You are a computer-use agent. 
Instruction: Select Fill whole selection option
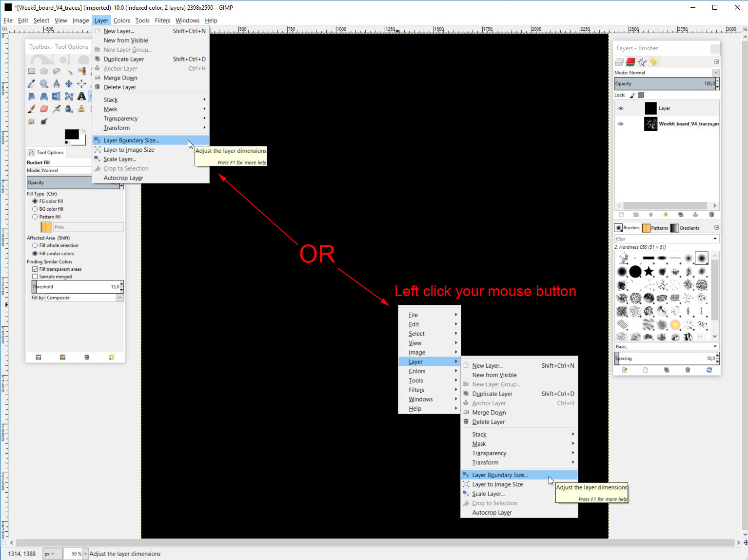click(x=35, y=245)
